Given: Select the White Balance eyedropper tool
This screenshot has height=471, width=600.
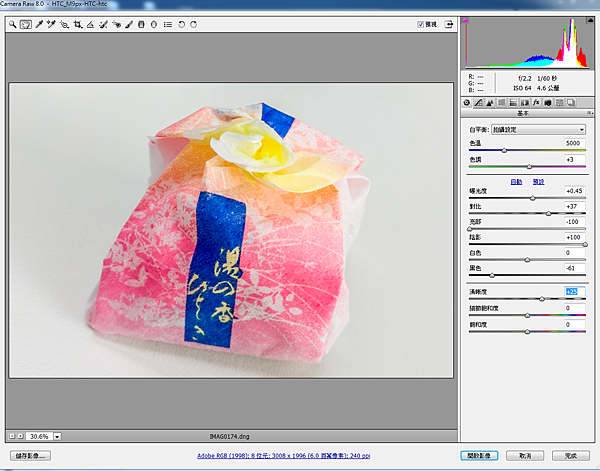Looking at the screenshot, I should [x=39, y=24].
